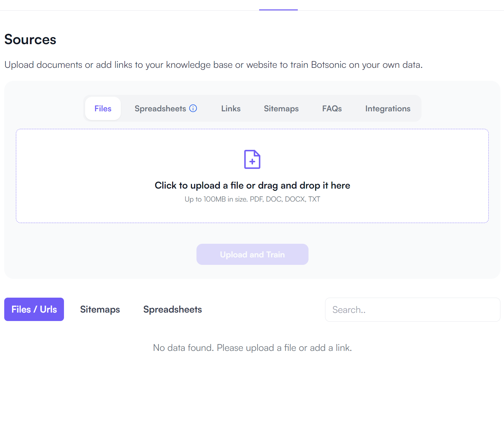Open the Sitemaps tab in upload panel
Image resolution: width=504 pixels, height=433 pixels.
pyautogui.click(x=281, y=108)
